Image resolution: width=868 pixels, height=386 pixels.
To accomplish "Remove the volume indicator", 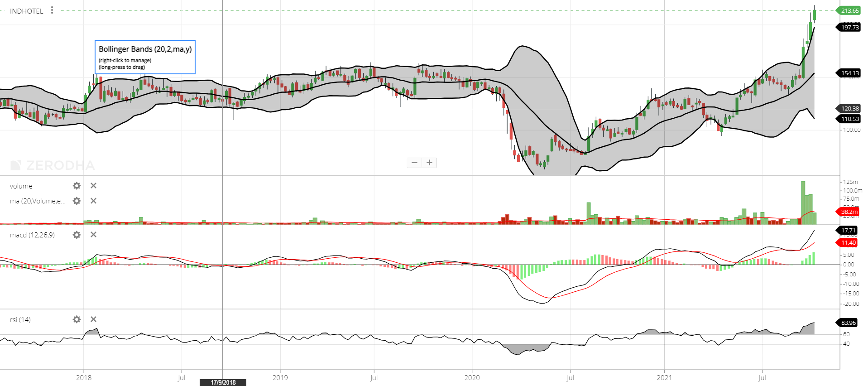I will click(x=93, y=186).
